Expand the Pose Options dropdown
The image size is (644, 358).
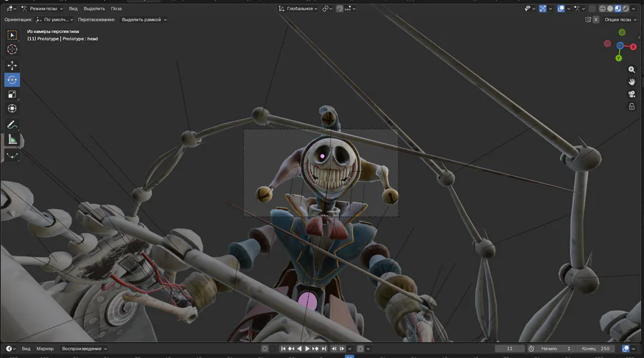click(x=620, y=19)
